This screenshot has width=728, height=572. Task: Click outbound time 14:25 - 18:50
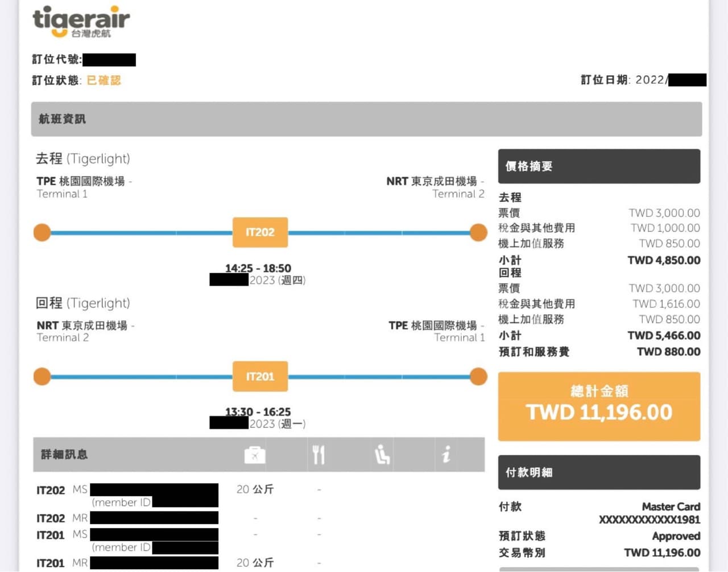point(258,268)
